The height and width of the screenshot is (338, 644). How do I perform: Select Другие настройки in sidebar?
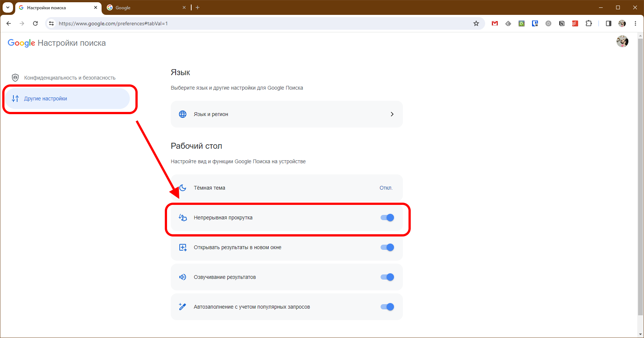coord(67,99)
